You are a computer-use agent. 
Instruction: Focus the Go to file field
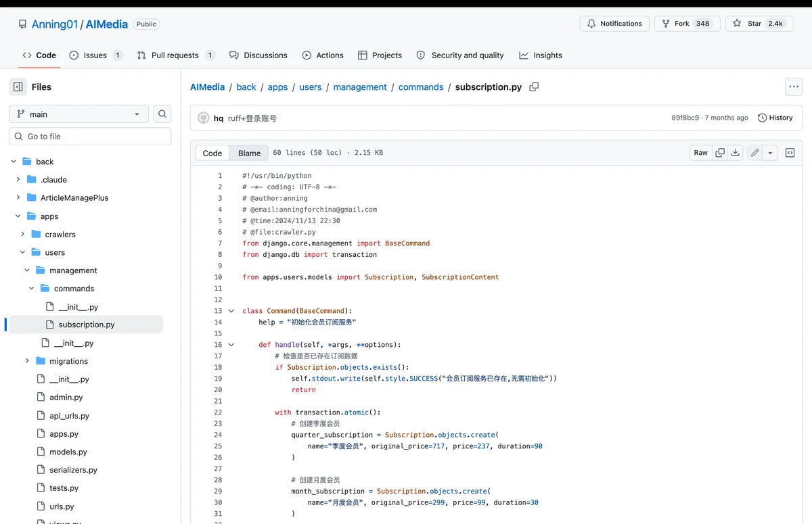click(90, 136)
